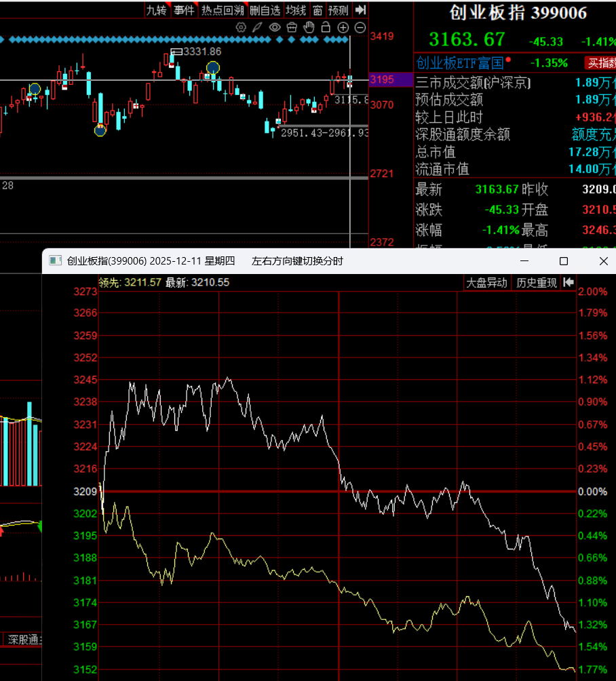Open the toolbox icon above chart
616x681 pixels.
click(x=292, y=28)
